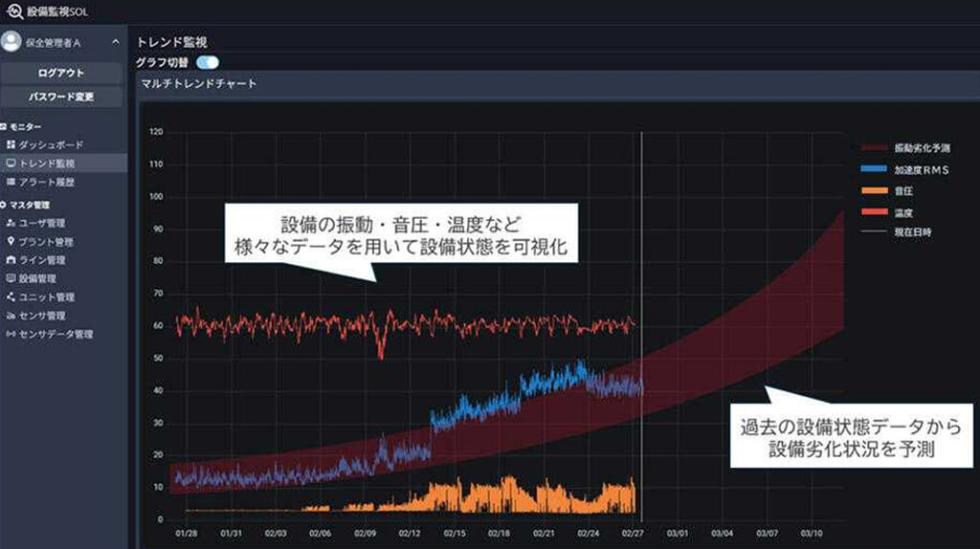Click the 02/12 x-axis date label
Image resolution: width=980 pixels, height=549 pixels.
pos(410,534)
